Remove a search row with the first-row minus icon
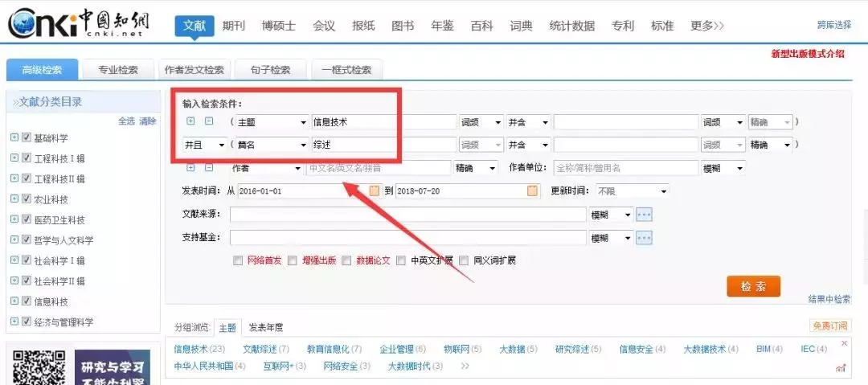The width and height of the screenshot is (868, 385). (x=209, y=121)
